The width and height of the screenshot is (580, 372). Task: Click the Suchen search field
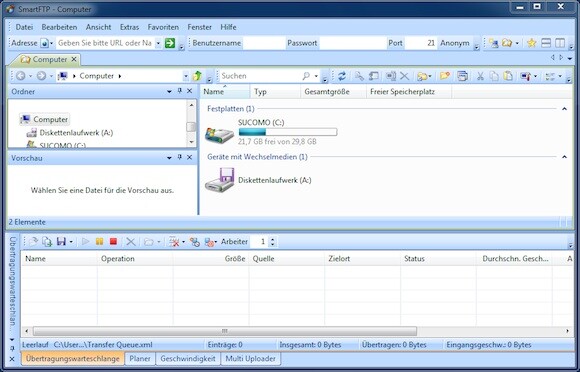click(x=260, y=76)
